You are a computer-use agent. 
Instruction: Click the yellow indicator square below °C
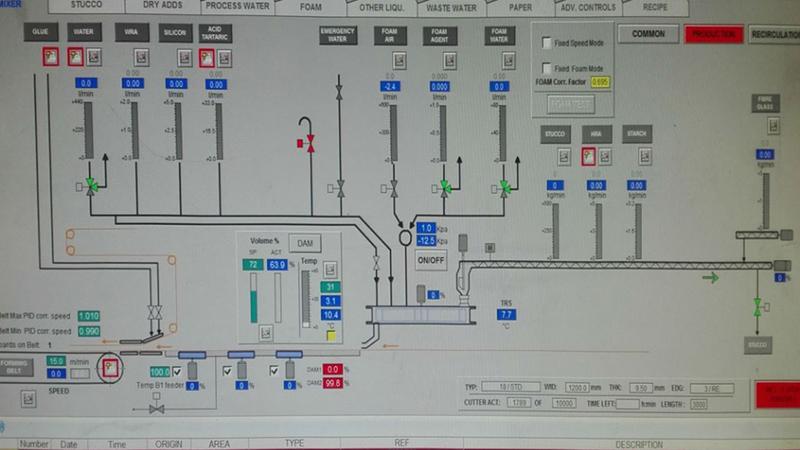point(331,335)
